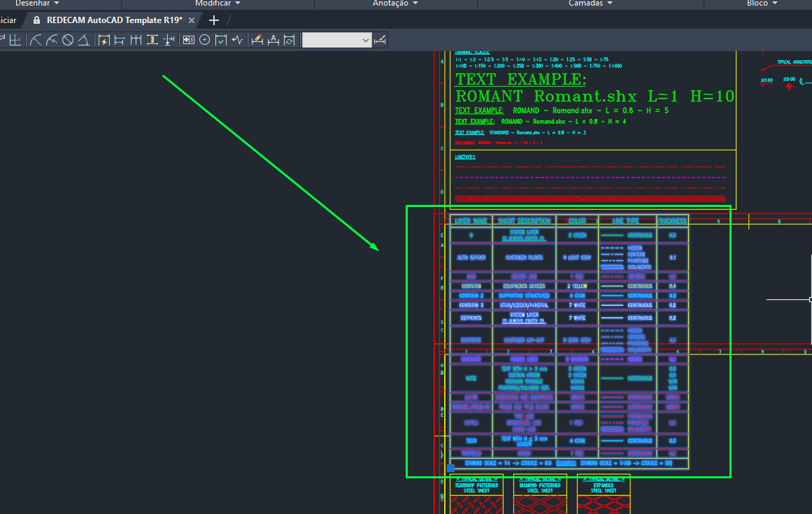Click the Radius dimension tool icon
The width and height of the screenshot is (812, 514).
[x=36, y=40]
